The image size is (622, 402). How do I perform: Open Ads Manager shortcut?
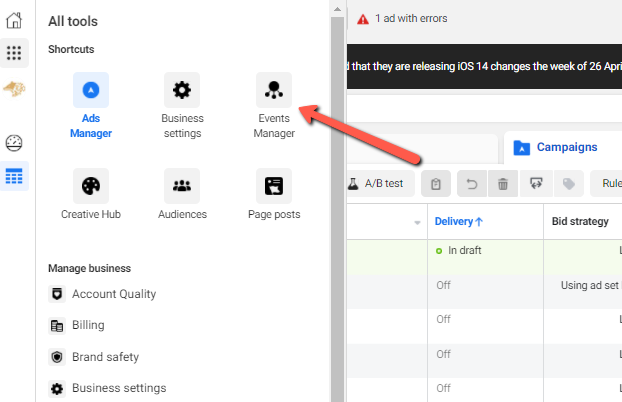point(91,106)
